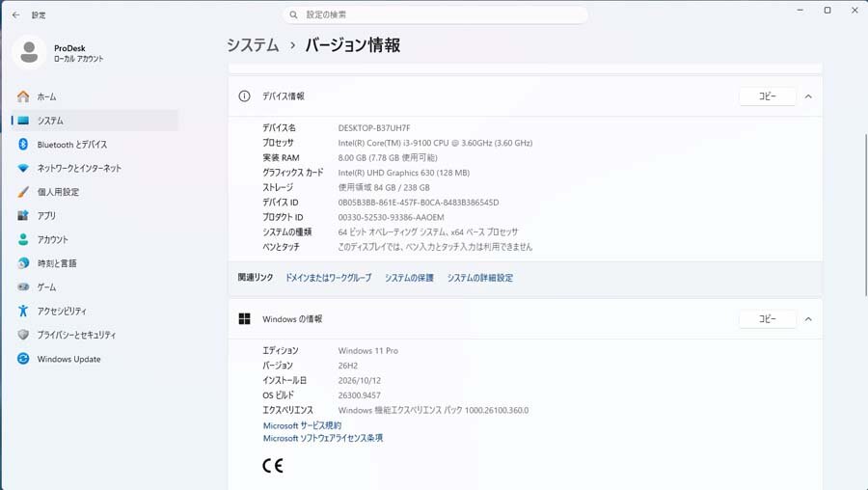Click the personalization paintbrush icon
868x490 pixels.
point(23,192)
